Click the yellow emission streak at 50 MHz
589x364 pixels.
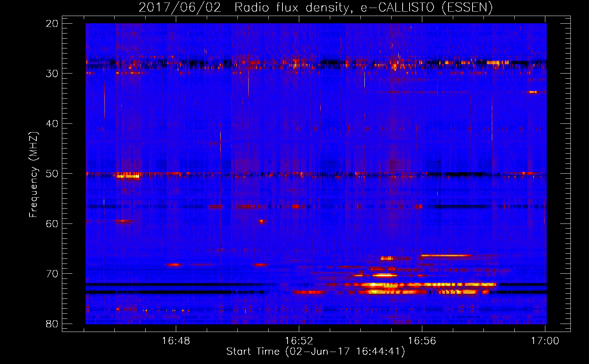(x=127, y=177)
